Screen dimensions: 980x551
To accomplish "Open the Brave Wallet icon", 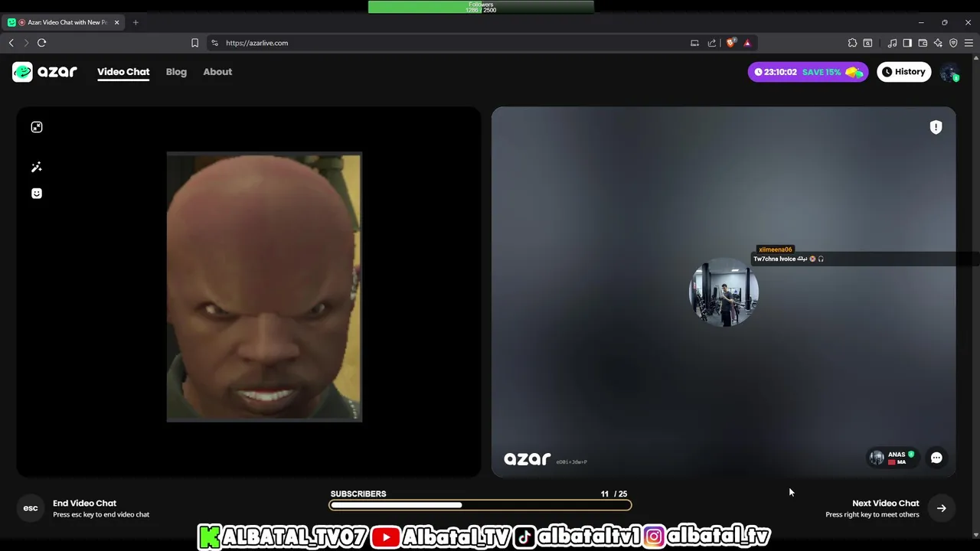I will point(923,43).
